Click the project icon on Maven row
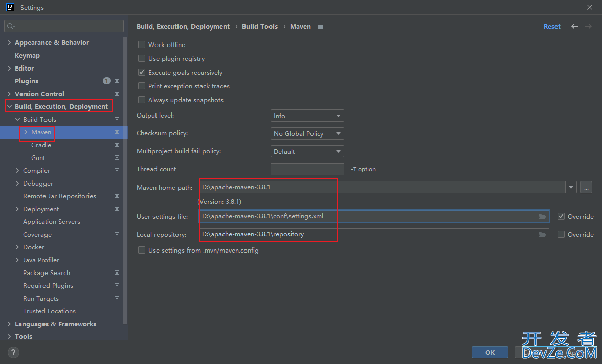602x364 pixels. click(x=117, y=132)
